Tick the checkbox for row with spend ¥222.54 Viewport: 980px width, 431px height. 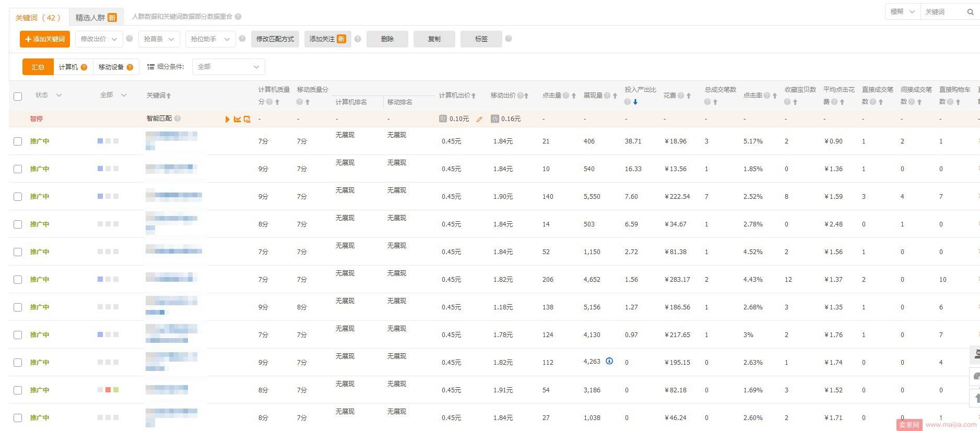click(x=18, y=197)
